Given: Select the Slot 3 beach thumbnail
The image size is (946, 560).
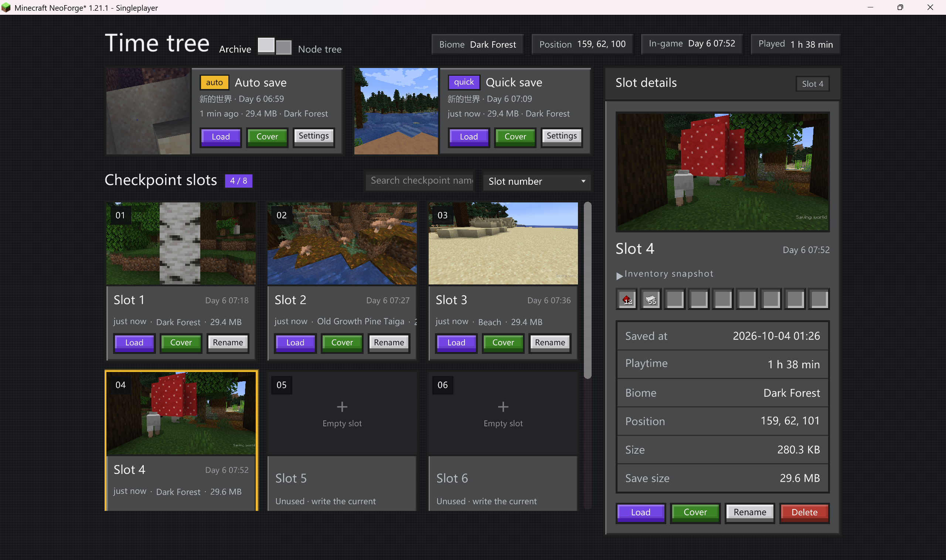Looking at the screenshot, I should pyautogui.click(x=503, y=243).
